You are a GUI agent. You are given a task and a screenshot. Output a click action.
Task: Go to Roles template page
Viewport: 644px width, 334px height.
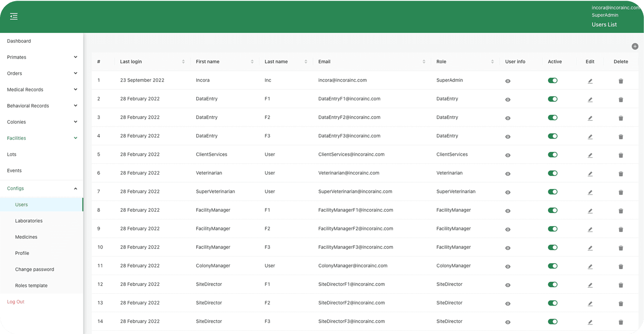tap(31, 286)
